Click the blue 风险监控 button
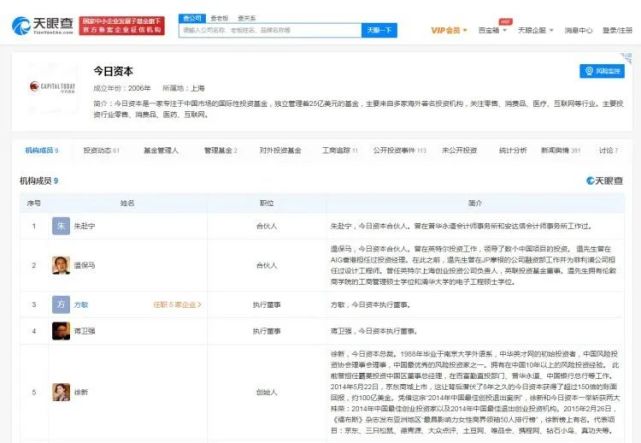Image resolution: width=641 pixels, height=443 pixels. click(602, 71)
